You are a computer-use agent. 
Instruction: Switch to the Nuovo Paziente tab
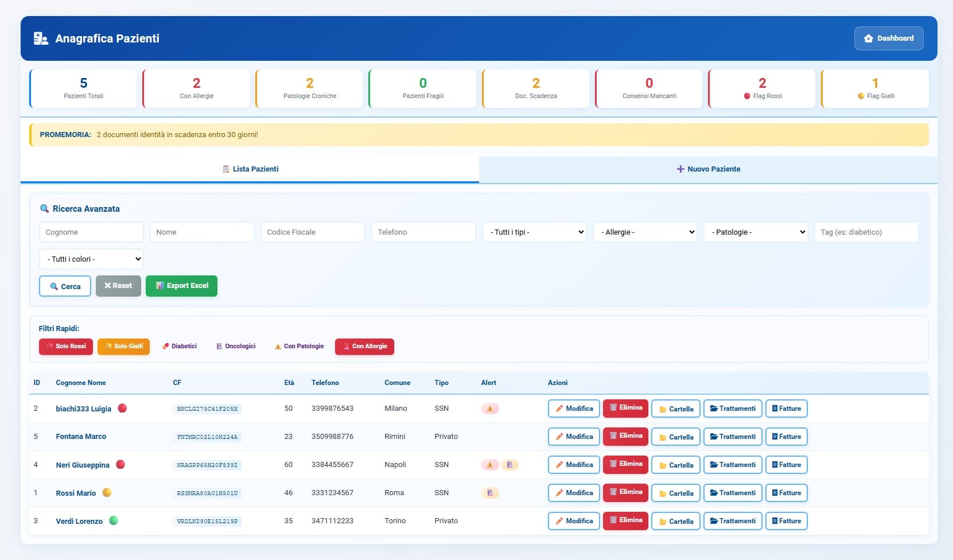click(x=708, y=169)
